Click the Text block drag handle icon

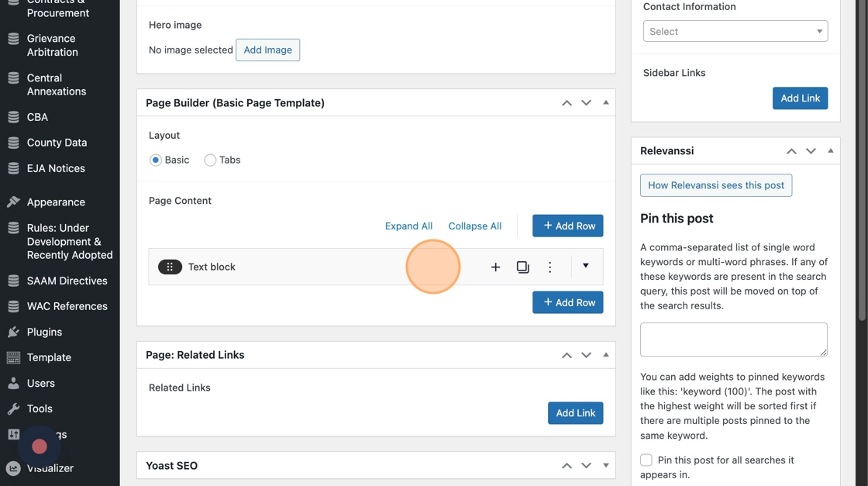170,267
